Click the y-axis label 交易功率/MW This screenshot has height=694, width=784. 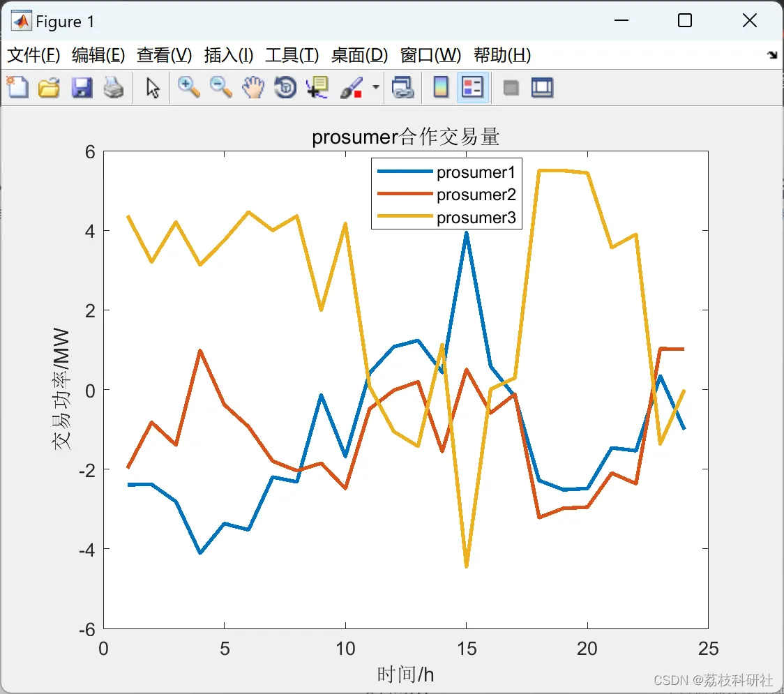[61, 389]
